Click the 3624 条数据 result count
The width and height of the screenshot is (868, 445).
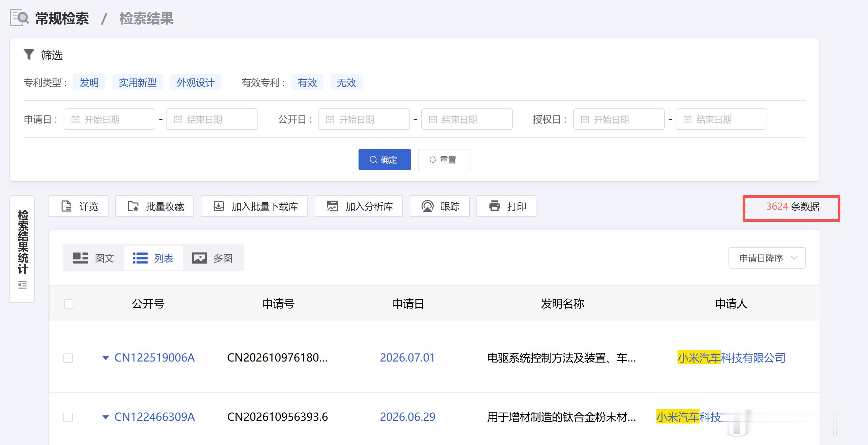[793, 206]
